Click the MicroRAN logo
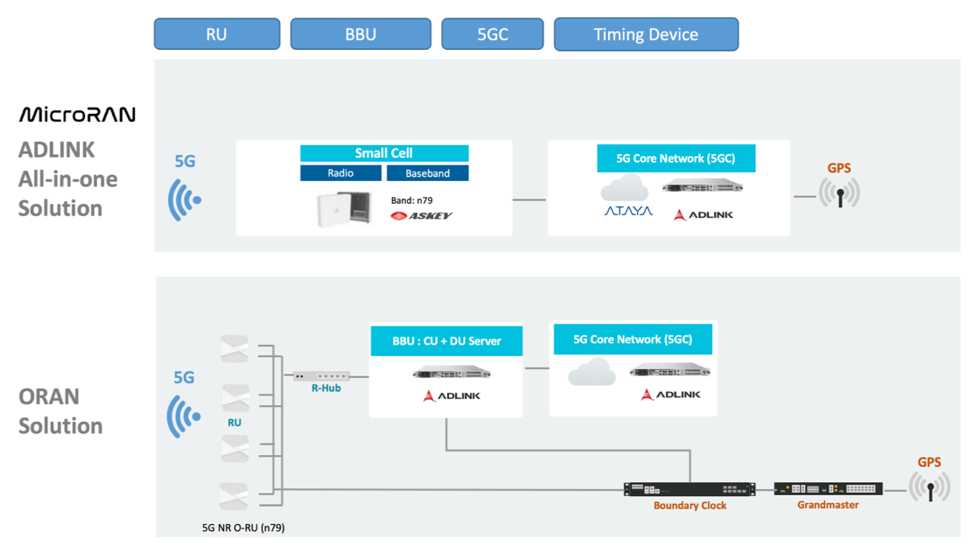 (x=77, y=115)
